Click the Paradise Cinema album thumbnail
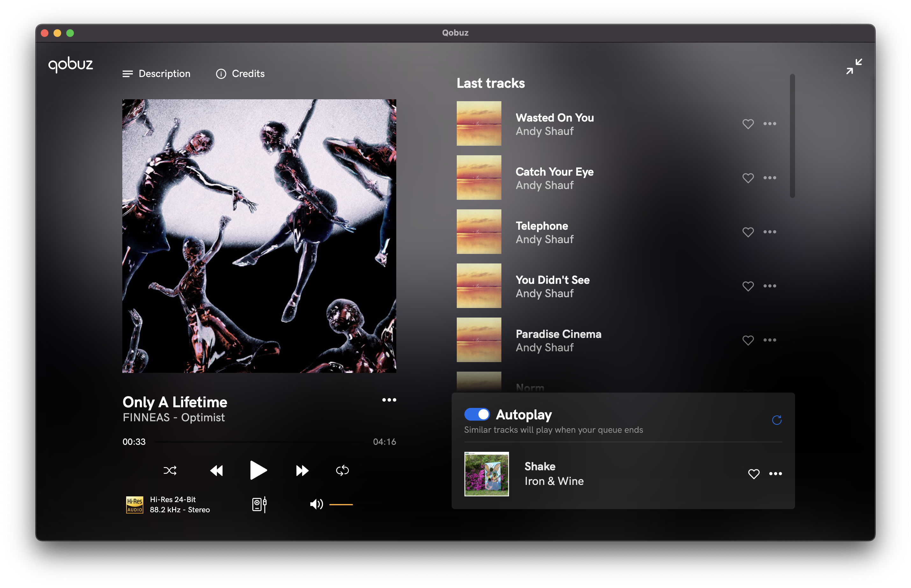Viewport: 911px width, 588px height. (x=479, y=339)
